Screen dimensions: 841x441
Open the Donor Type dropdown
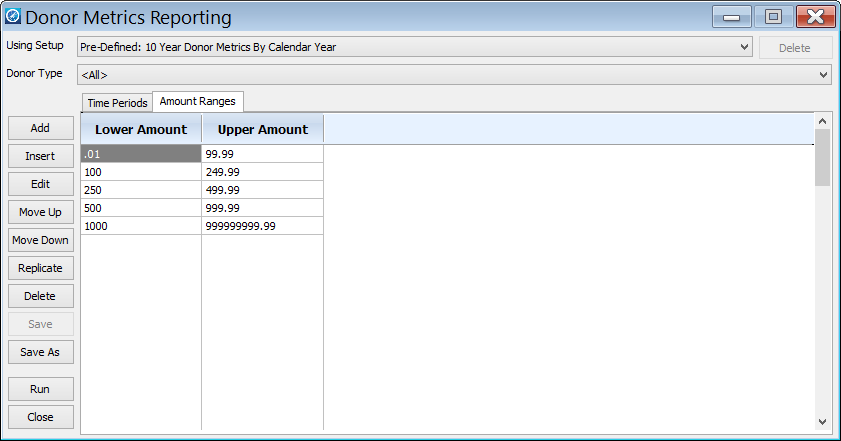[x=454, y=75]
